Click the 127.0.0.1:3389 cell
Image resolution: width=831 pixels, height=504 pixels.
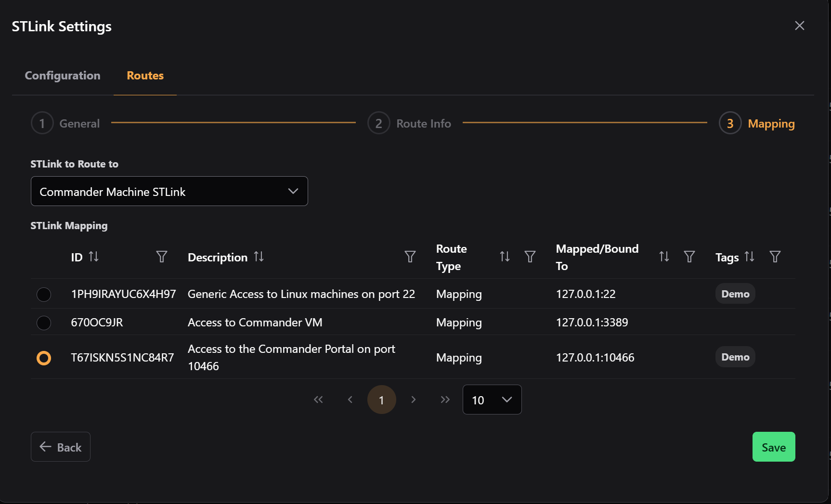pyautogui.click(x=592, y=322)
